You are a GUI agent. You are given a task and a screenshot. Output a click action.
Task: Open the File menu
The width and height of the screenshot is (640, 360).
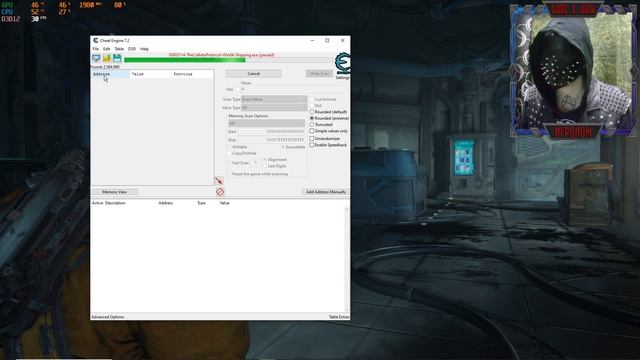(95, 49)
